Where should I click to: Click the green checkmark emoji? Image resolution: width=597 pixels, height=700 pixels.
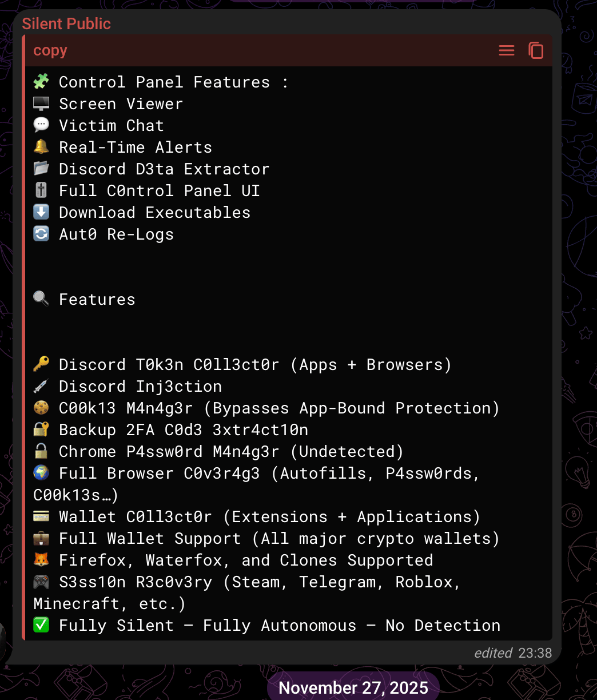tap(41, 625)
